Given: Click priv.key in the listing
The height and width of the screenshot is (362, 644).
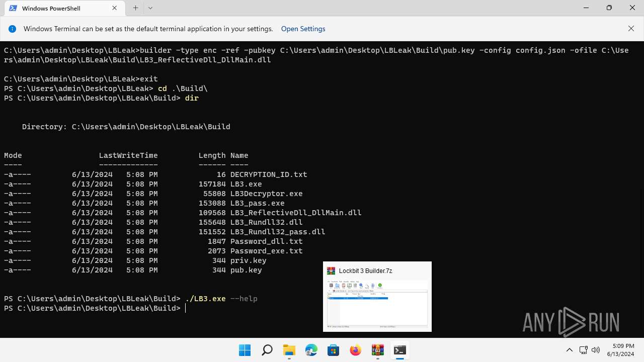Looking at the screenshot, I should (249, 260).
